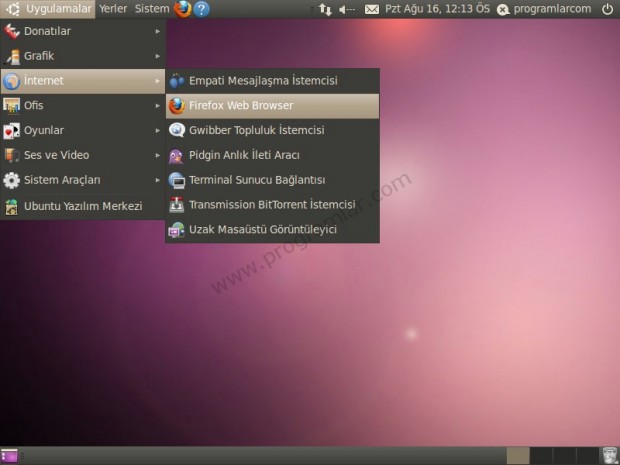Click the Terminal Sunucu monitor icon
620x465 pixels.
[177, 180]
